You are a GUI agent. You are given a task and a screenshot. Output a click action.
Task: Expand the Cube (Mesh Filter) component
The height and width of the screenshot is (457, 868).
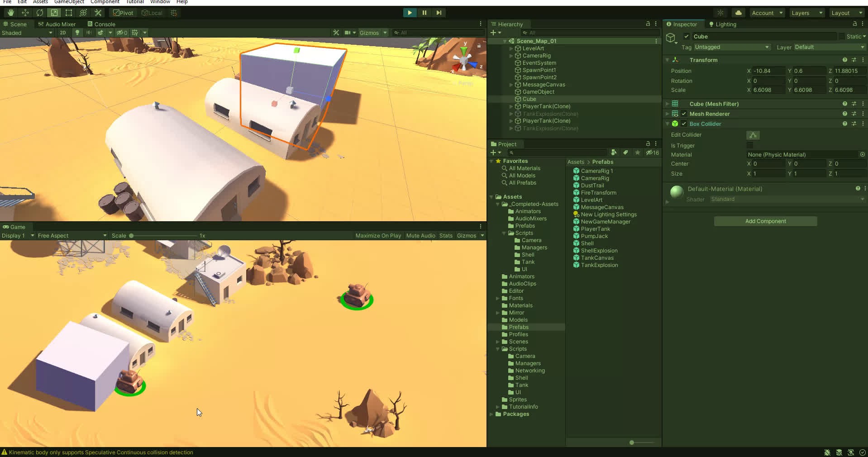point(667,104)
